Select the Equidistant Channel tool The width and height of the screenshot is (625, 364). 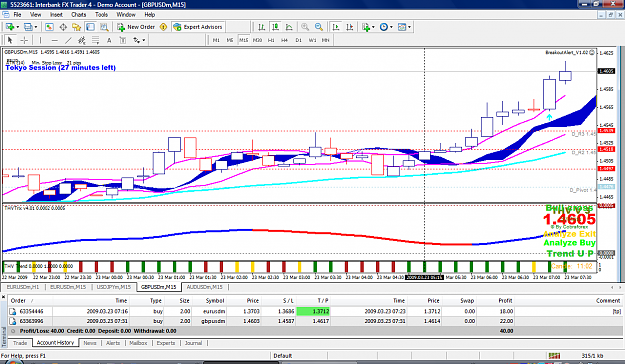82,40
